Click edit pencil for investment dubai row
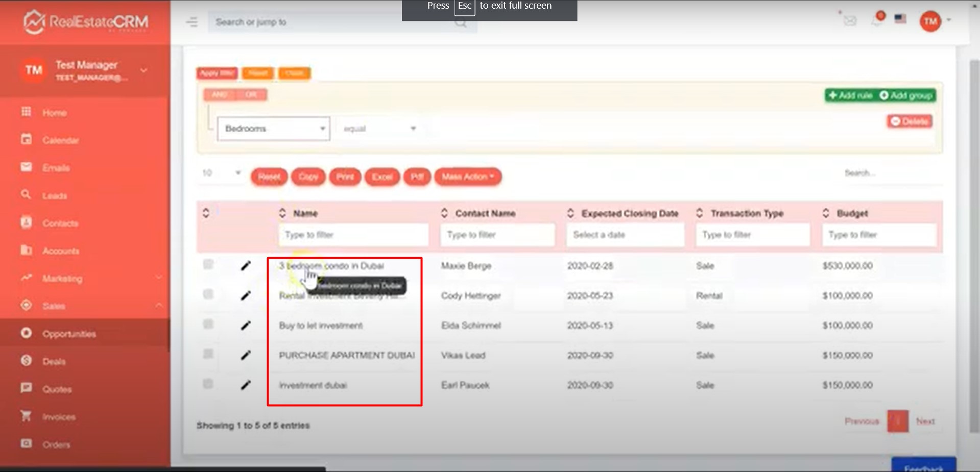980x472 pixels. click(246, 385)
